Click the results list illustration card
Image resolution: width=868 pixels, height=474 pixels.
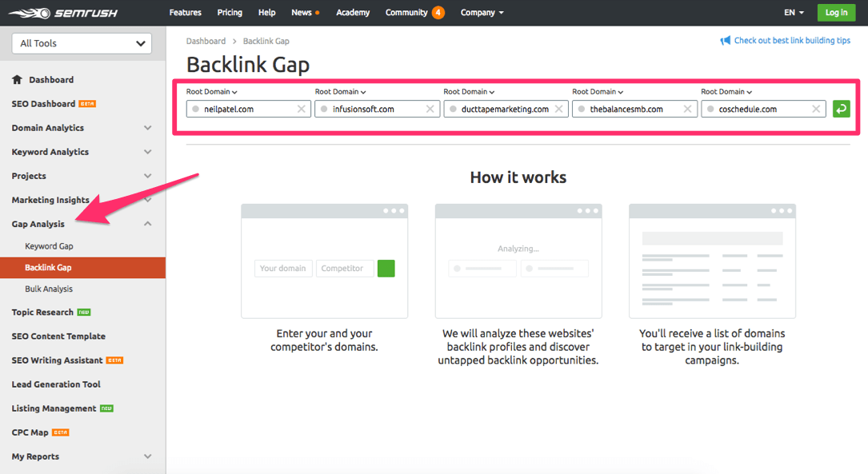tap(712, 261)
